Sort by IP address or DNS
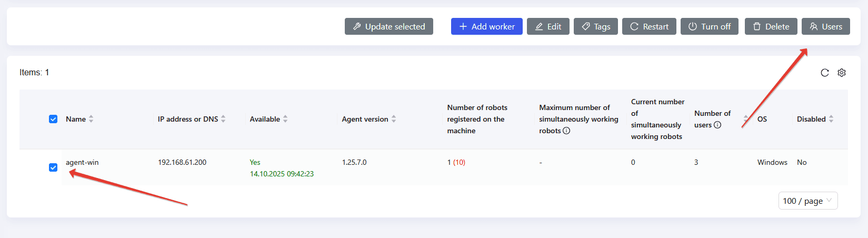Viewport: 868px width, 238px height. pos(223,119)
